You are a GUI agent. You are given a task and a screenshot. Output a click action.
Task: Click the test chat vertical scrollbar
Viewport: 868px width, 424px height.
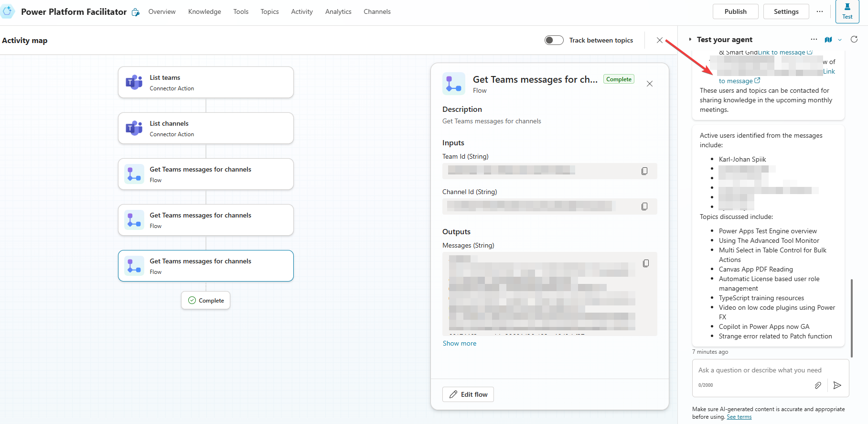pos(851,318)
